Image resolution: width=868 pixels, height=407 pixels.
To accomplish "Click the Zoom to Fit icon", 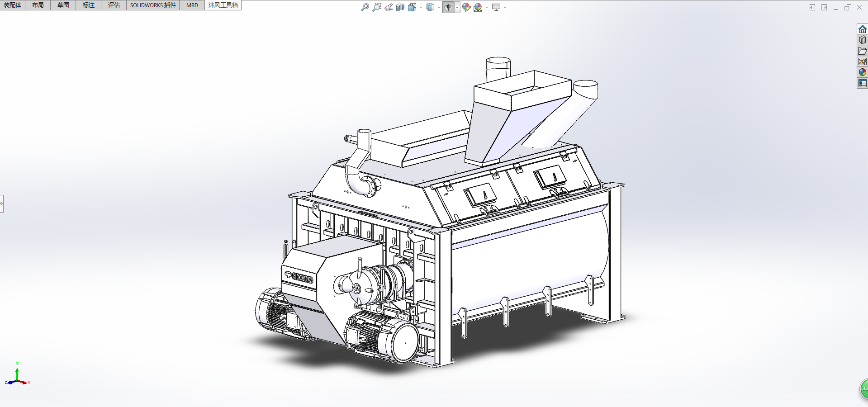I will 365,7.
